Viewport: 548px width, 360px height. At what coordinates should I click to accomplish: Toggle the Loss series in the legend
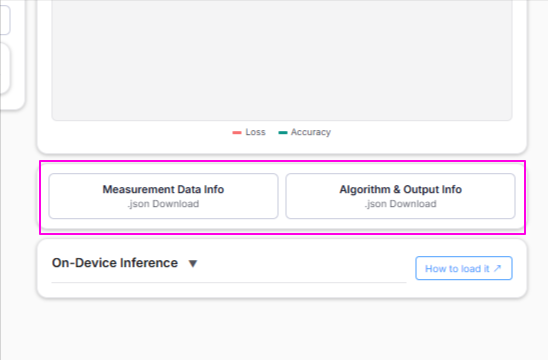[x=249, y=132]
